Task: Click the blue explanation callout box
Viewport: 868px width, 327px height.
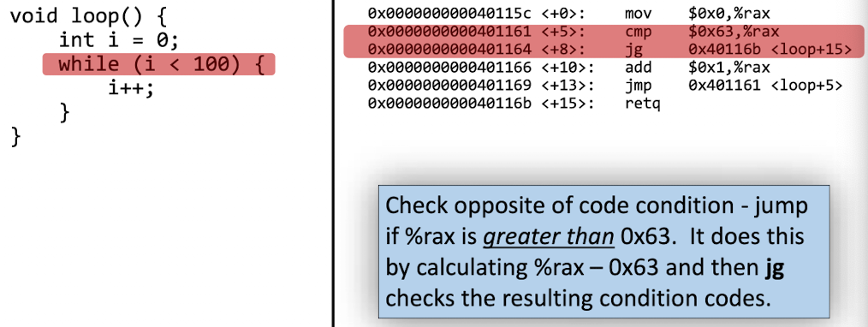Action: (604, 252)
